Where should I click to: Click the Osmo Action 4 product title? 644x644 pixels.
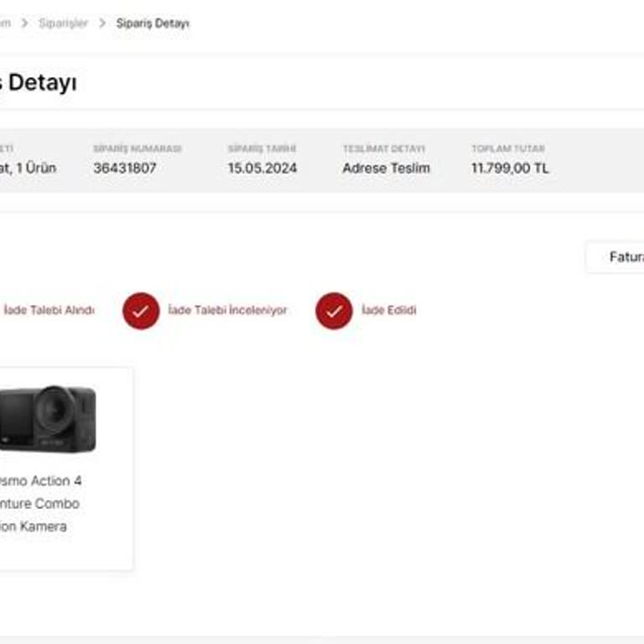(x=40, y=480)
